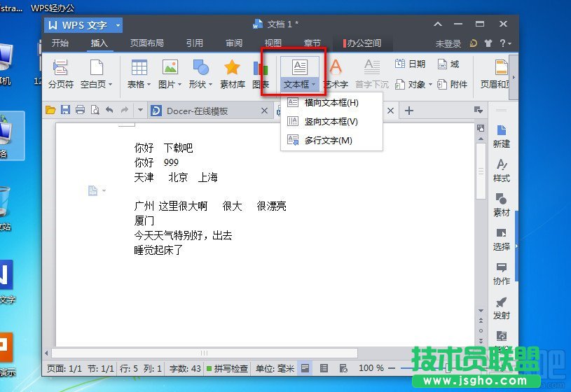
Task: Switch to the 引用 ribbon tab
Action: coord(195,43)
